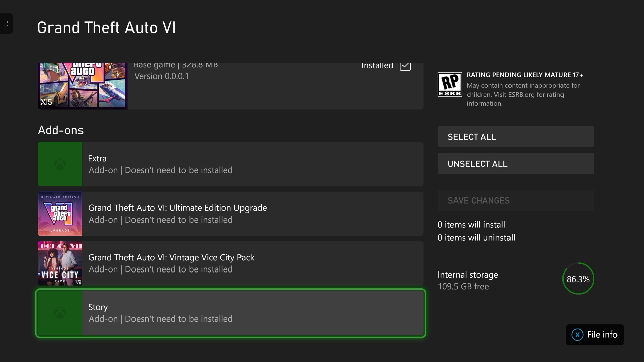The height and width of the screenshot is (362, 644).
Task: Click the 86.3% storage usage ring
Action: pyautogui.click(x=578, y=279)
